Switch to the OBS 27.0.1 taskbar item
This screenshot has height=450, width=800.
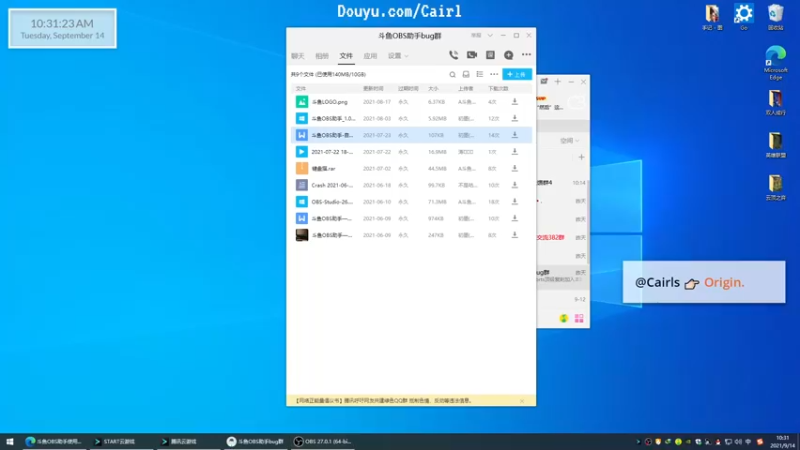(322, 441)
